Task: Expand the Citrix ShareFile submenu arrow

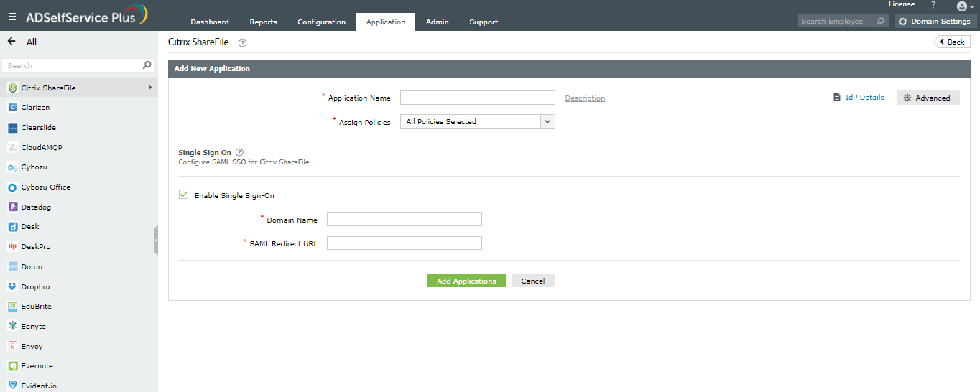Action: pos(150,88)
